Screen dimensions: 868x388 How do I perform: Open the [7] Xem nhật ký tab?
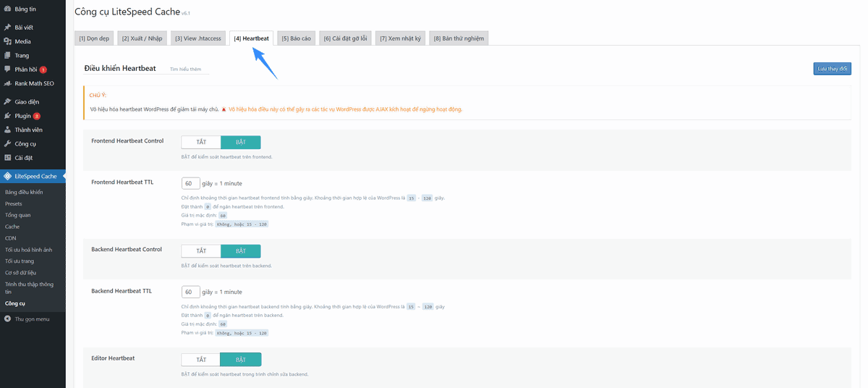click(x=400, y=38)
